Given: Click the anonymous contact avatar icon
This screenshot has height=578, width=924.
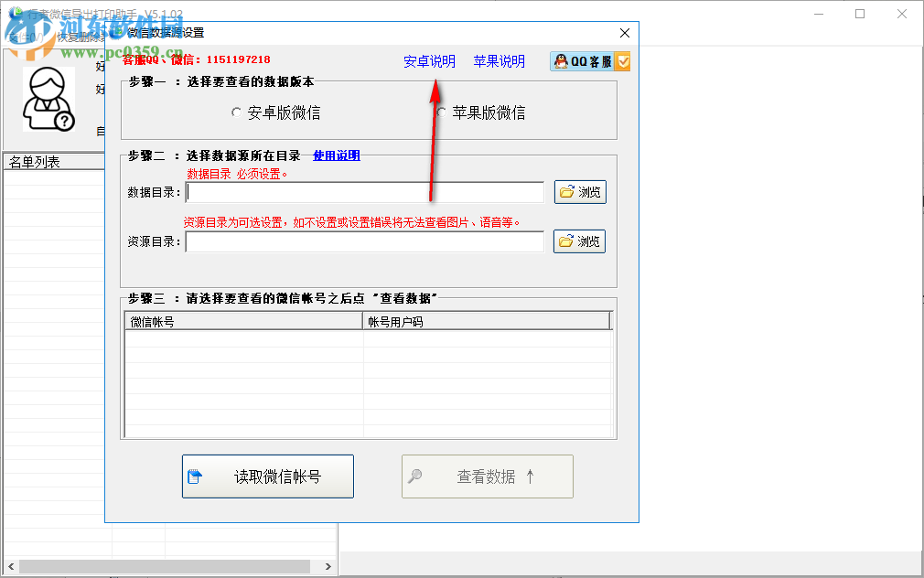Looking at the screenshot, I should (48, 98).
